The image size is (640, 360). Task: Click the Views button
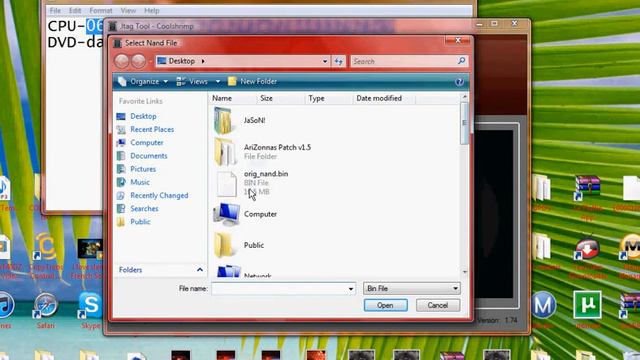click(x=192, y=82)
